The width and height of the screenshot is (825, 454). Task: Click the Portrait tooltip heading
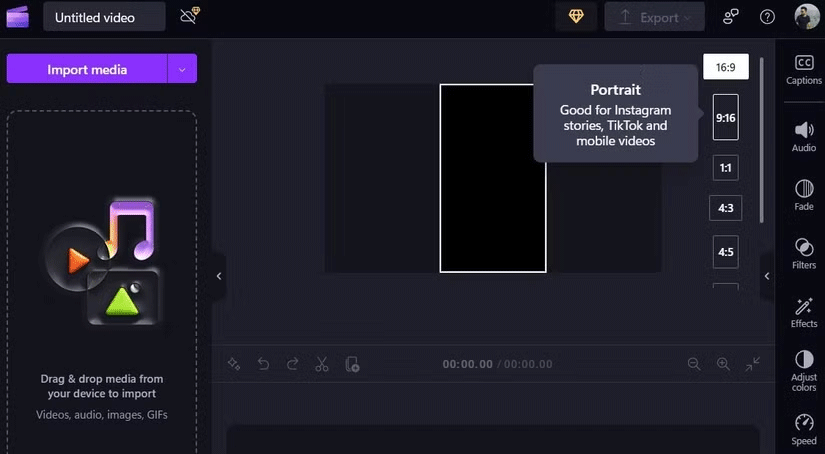click(616, 90)
